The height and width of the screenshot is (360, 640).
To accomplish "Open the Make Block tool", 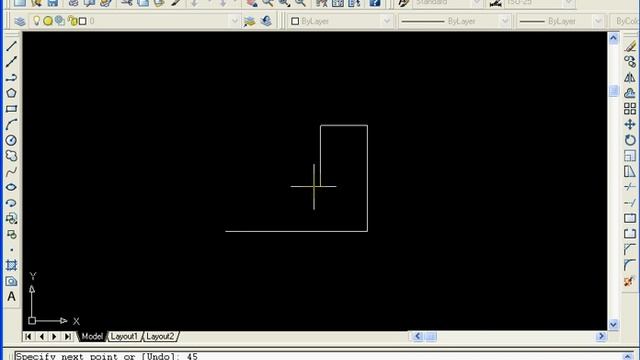I will (x=11, y=234).
